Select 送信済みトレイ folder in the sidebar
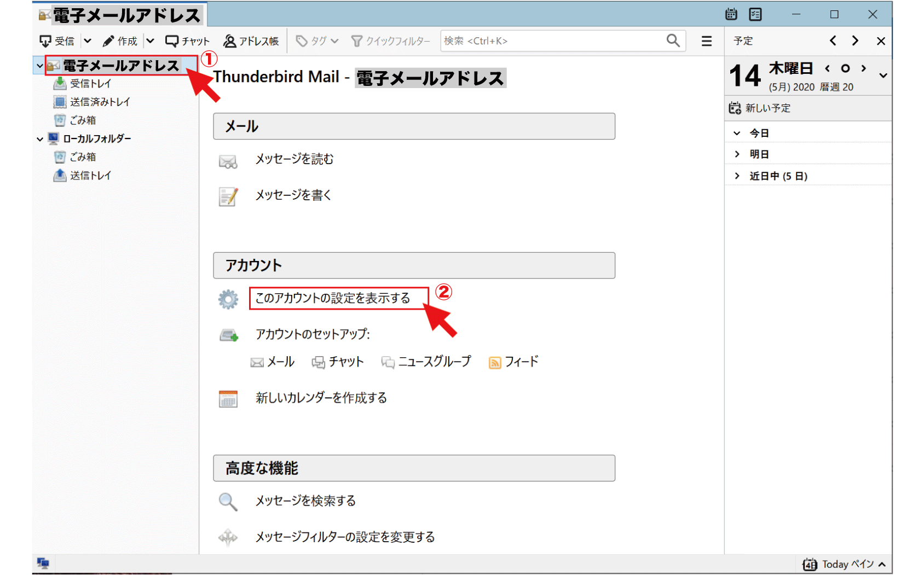The height and width of the screenshot is (575, 924). [99, 102]
